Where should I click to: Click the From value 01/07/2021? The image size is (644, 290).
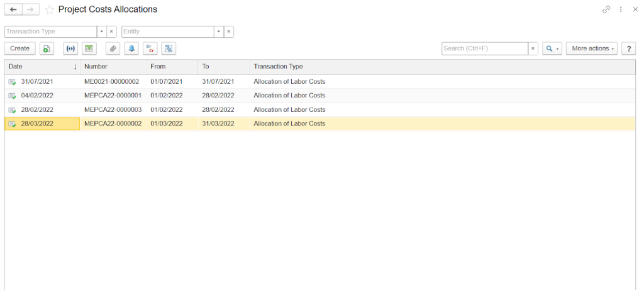pos(166,82)
